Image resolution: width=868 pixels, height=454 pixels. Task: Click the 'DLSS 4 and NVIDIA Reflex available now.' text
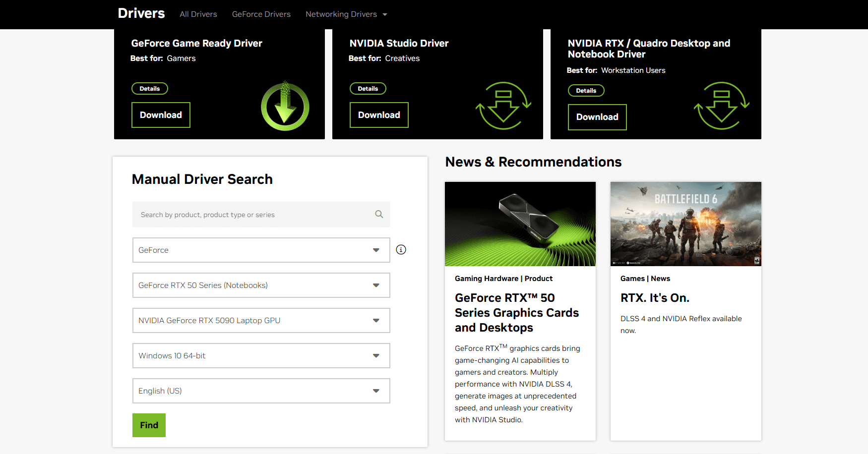click(x=681, y=325)
